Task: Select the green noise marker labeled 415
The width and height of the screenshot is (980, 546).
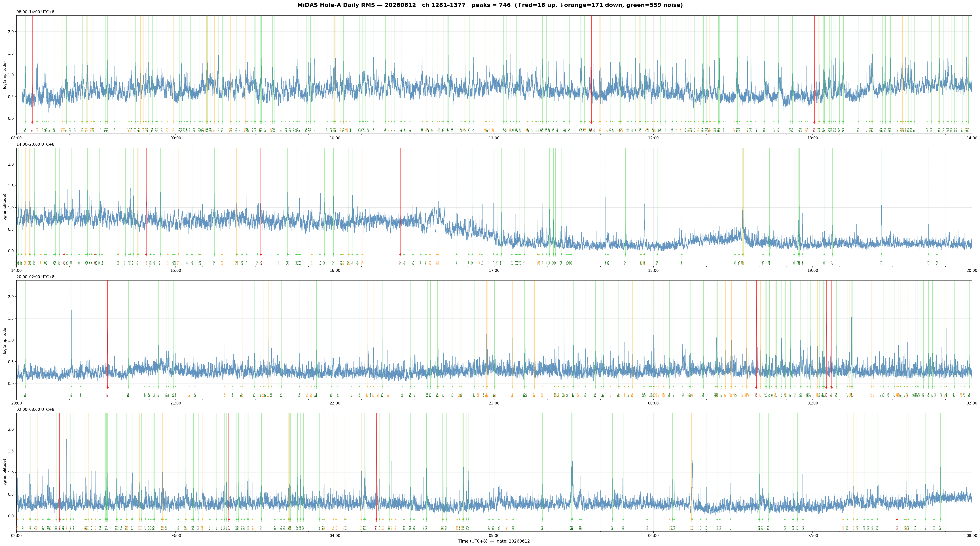Action: [71, 387]
